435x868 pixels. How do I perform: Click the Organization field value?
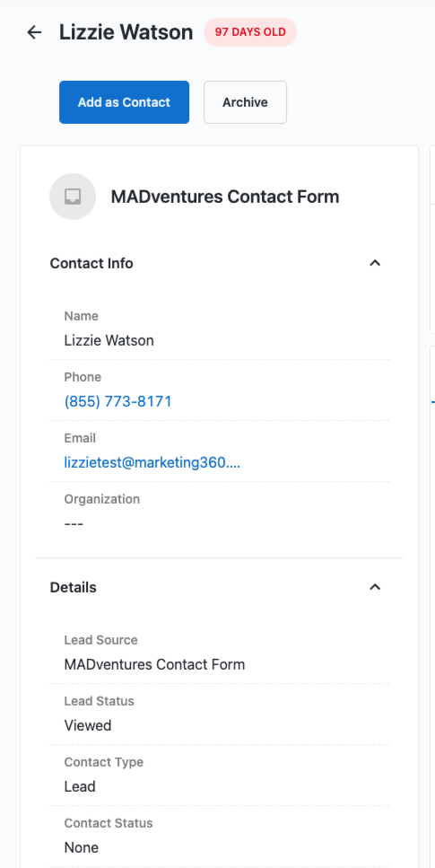(74, 523)
